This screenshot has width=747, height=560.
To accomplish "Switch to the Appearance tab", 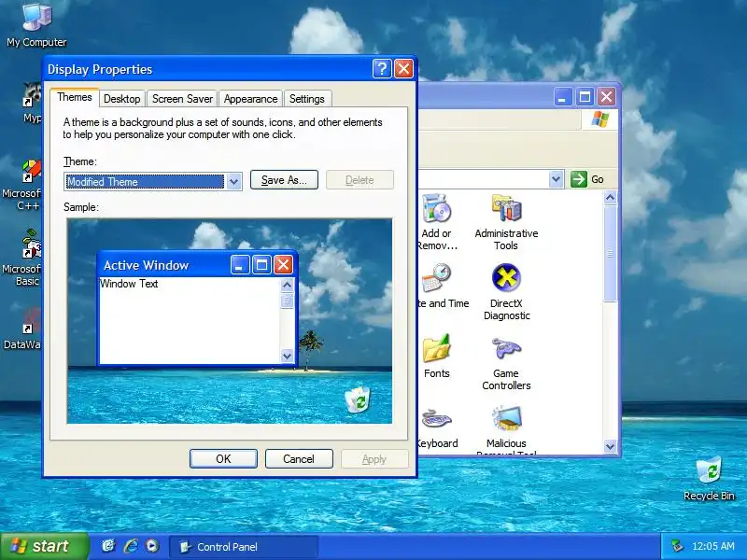I will coord(250,99).
